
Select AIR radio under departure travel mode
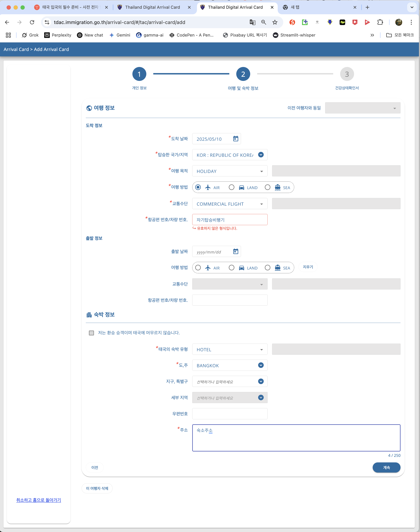tap(198, 268)
